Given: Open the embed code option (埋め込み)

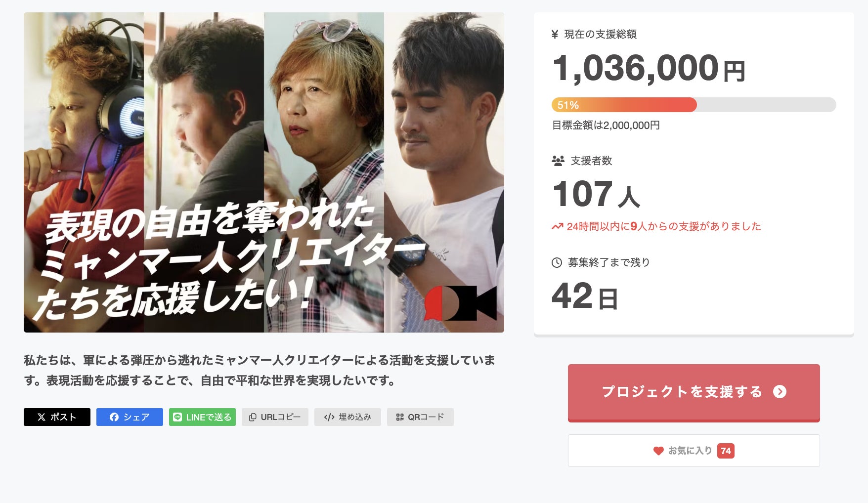Looking at the screenshot, I should 347,417.
